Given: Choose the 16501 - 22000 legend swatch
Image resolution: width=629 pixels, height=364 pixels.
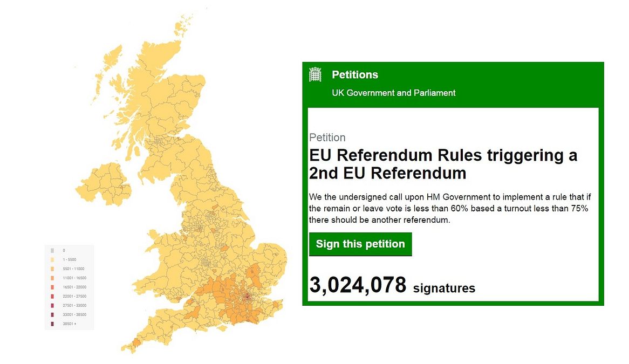Looking at the screenshot, I should [x=52, y=287].
